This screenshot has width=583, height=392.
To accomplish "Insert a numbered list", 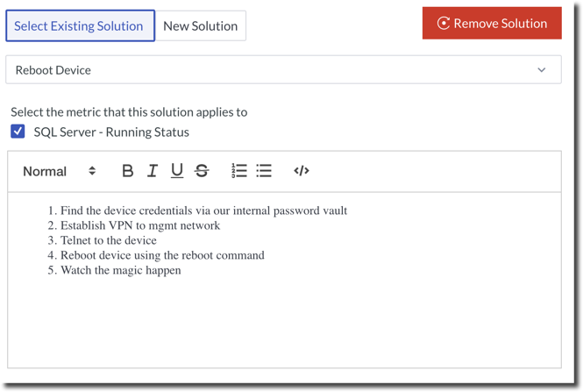I will coord(238,171).
